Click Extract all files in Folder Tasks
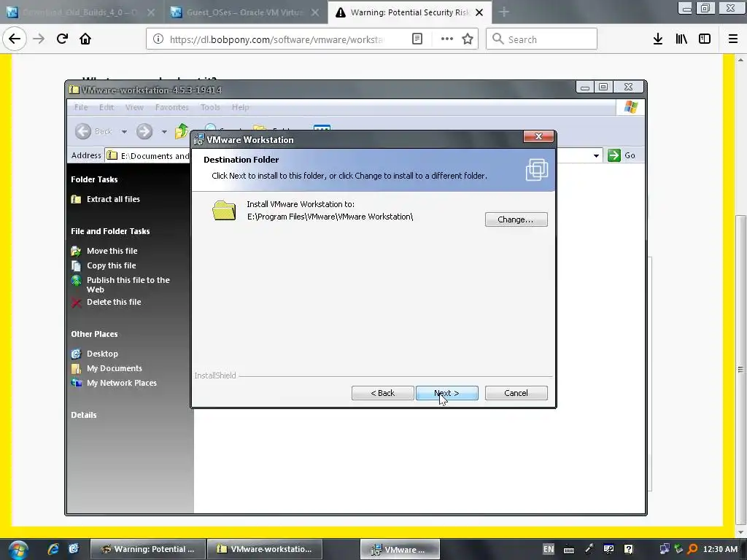 pyautogui.click(x=113, y=199)
